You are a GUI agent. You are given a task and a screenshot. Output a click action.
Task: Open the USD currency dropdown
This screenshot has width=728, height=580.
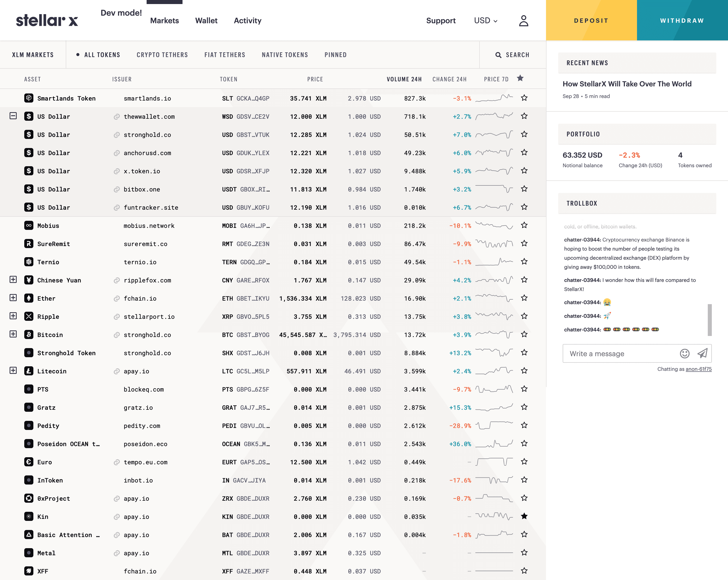click(x=486, y=20)
